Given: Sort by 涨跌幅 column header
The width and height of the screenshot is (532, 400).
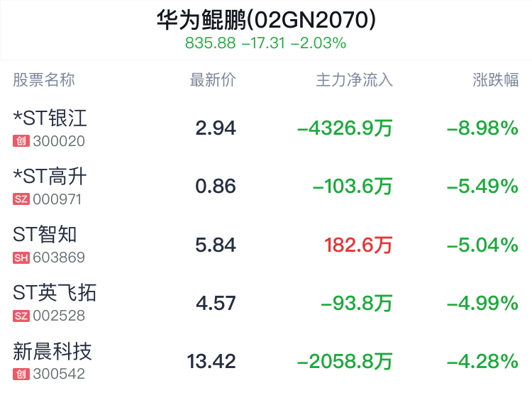Looking at the screenshot, I should [496, 79].
